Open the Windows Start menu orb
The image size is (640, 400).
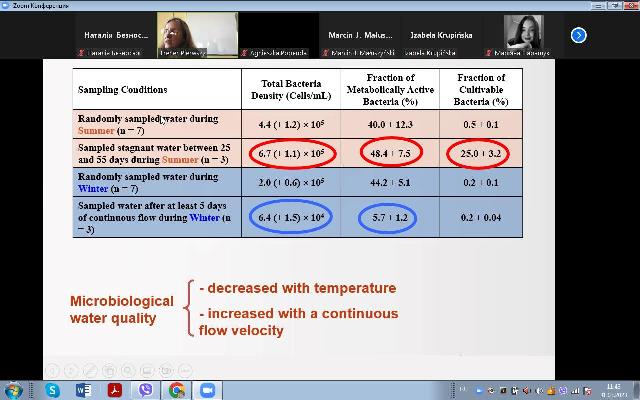[x=13, y=390]
